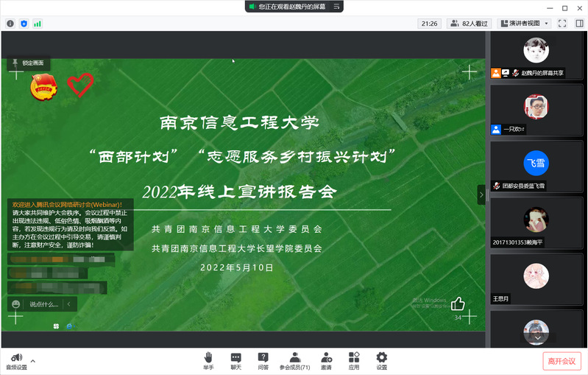Open the speaker view (演讲者视图) dropdown
The image size is (588, 375).
point(523,24)
